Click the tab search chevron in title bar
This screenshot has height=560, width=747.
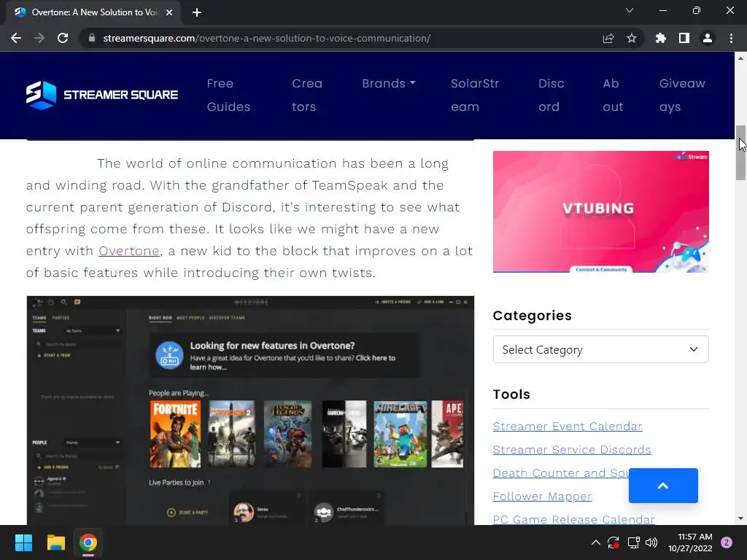point(630,10)
